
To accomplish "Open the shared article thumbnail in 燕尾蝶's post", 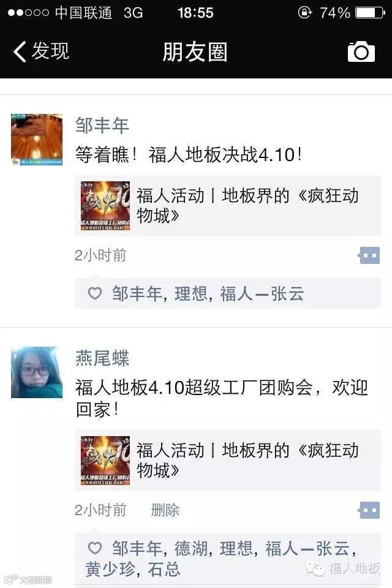I will pyautogui.click(x=105, y=461).
